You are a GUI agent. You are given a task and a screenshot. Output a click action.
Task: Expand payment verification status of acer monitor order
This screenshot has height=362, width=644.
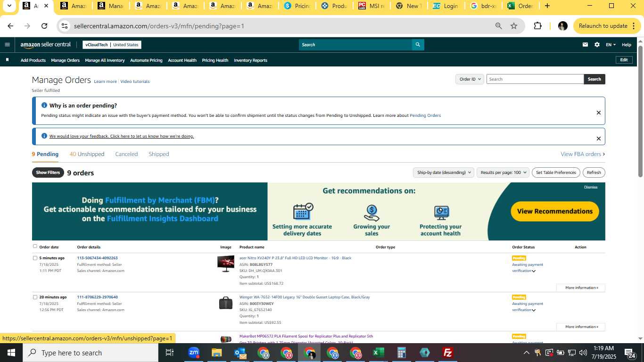(534, 271)
